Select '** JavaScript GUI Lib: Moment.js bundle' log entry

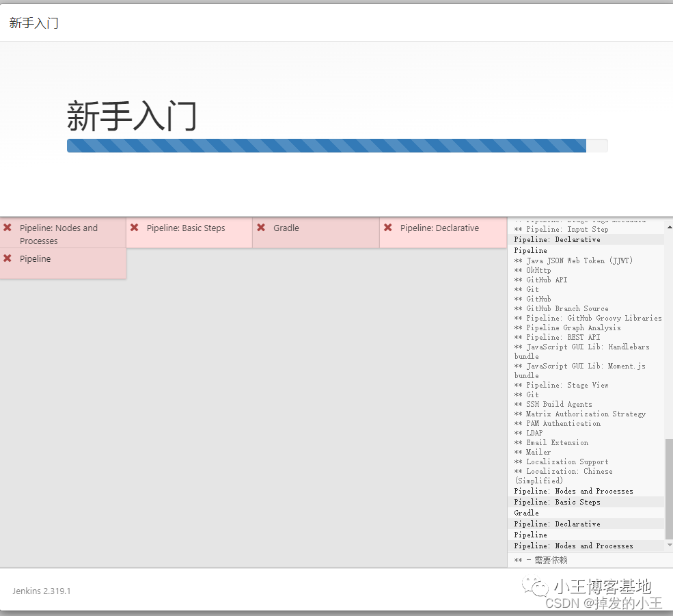click(x=580, y=371)
